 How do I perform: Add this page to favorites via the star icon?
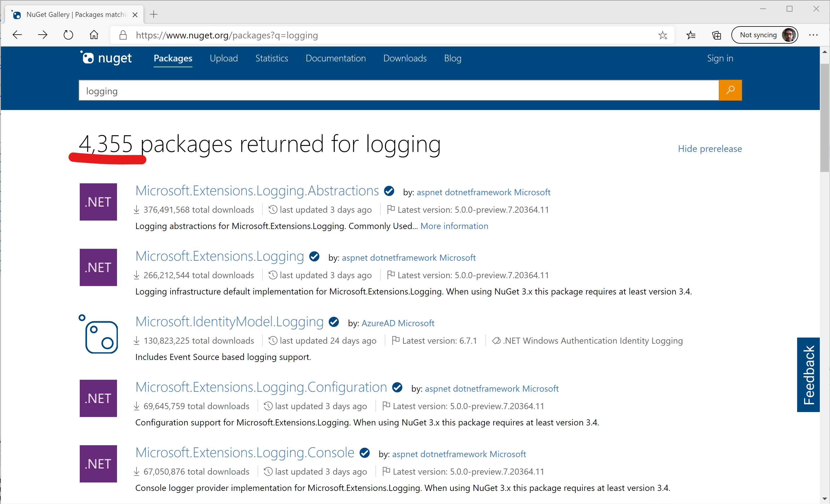[x=663, y=35]
